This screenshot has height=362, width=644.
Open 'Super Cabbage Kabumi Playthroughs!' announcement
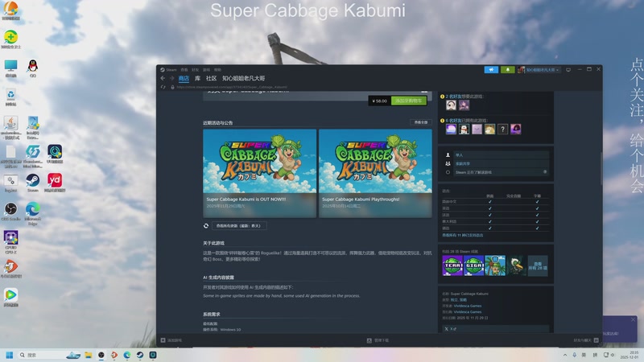pyautogui.click(x=375, y=173)
